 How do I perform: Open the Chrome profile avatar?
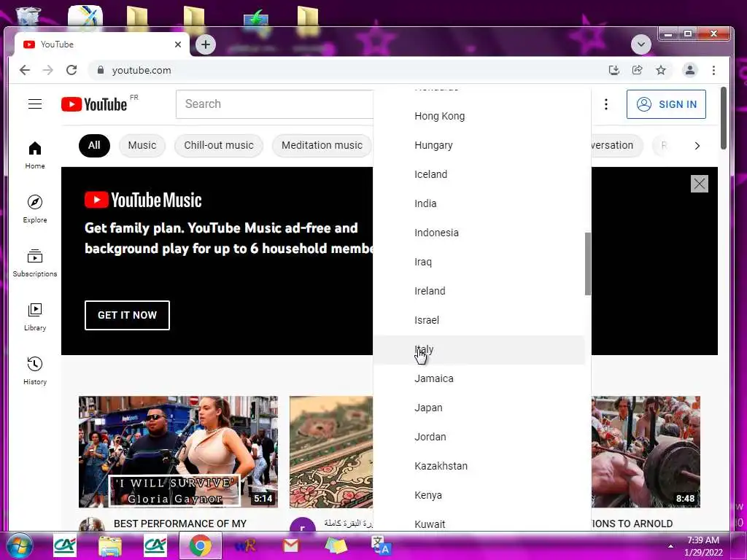[689, 71]
